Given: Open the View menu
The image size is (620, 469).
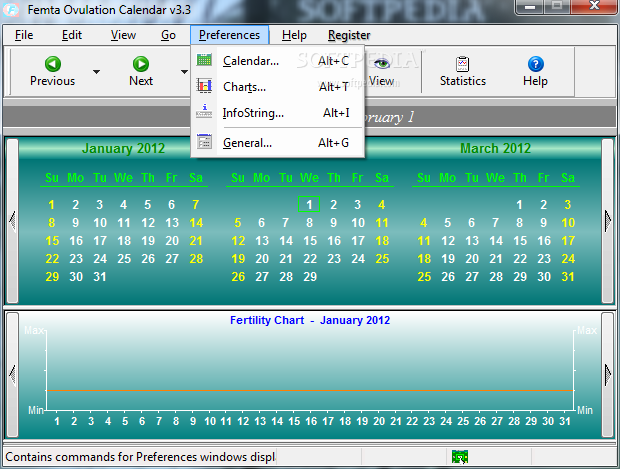Looking at the screenshot, I should coord(123,35).
